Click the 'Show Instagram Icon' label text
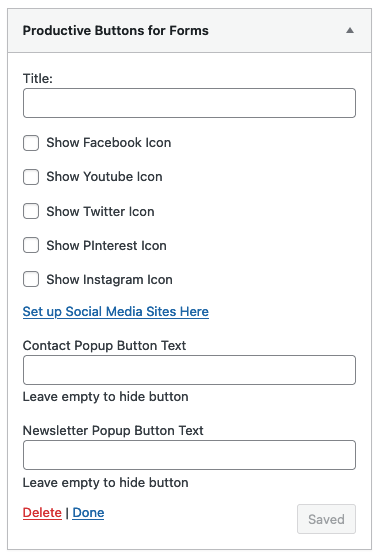The image size is (379, 557). pos(109,280)
